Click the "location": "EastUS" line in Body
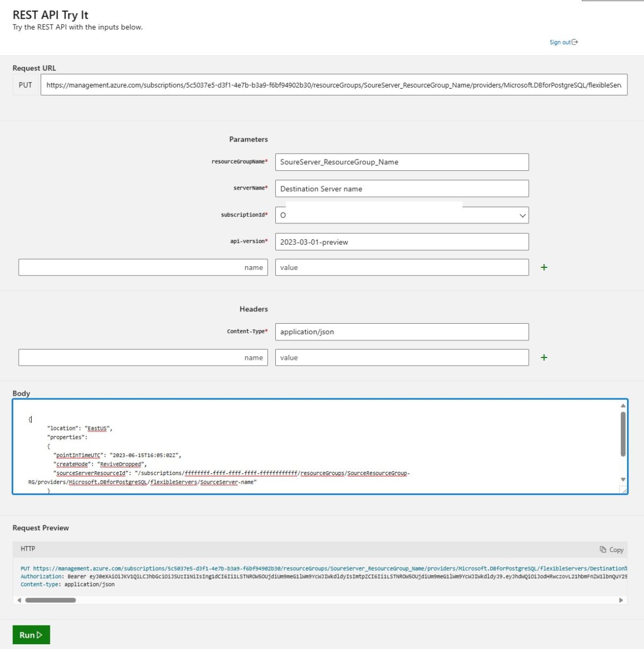Image resolution: width=644 pixels, height=649 pixels. pos(80,428)
